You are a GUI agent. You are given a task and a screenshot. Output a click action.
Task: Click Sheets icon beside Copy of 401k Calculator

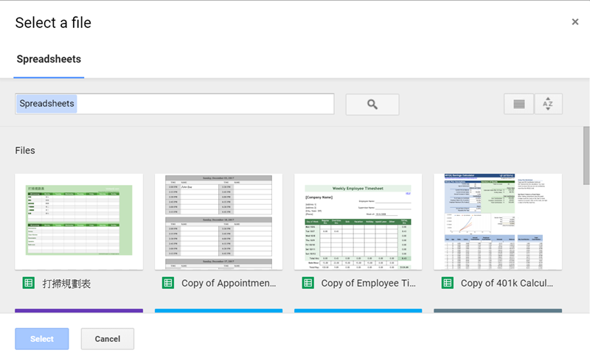(x=447, y=283)
